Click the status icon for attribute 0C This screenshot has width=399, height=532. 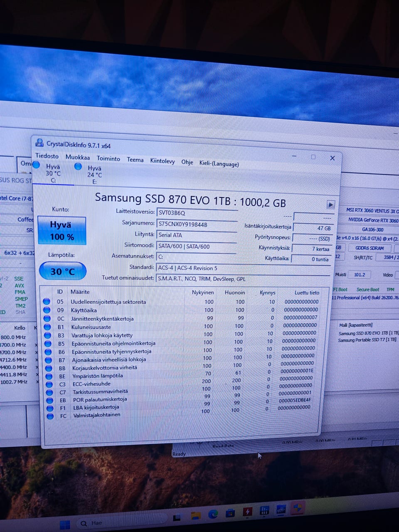47,318
